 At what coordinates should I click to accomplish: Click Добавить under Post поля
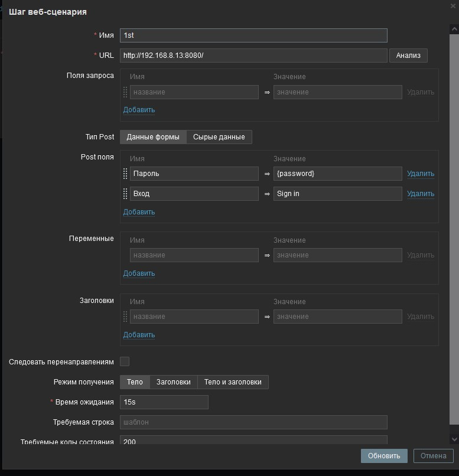(139, 212)
